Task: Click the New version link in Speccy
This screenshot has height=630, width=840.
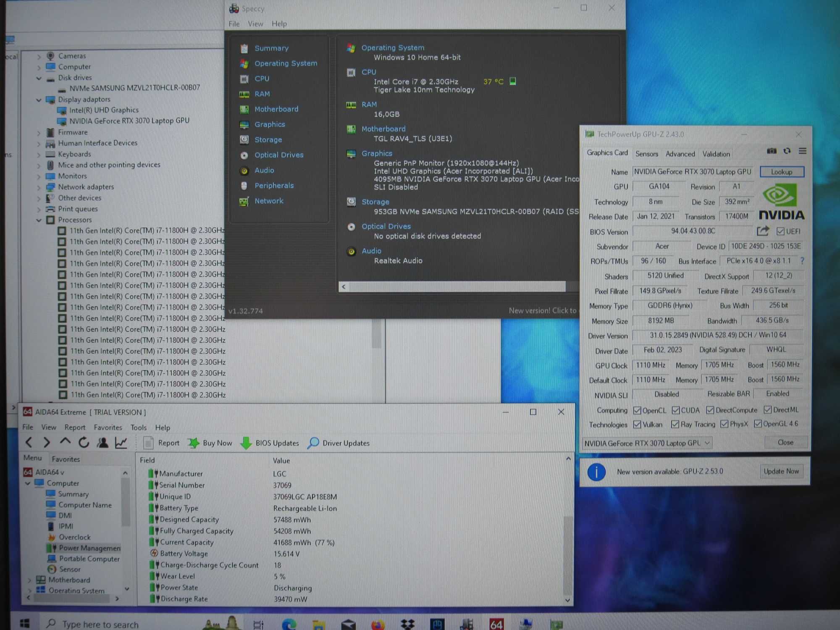Action: [543, 311]
